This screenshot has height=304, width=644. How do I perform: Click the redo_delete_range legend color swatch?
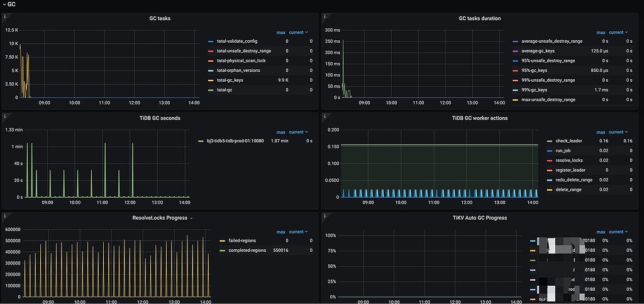coord(550,180)
